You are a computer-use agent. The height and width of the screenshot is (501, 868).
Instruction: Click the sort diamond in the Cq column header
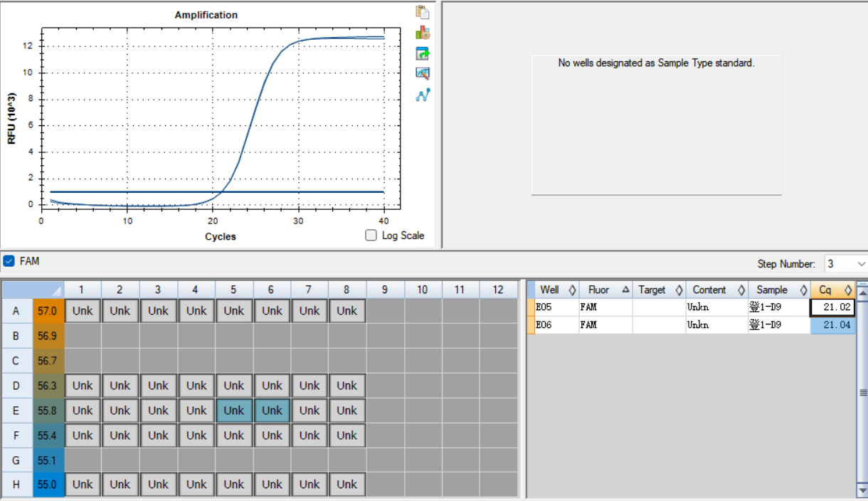[848, 290]
